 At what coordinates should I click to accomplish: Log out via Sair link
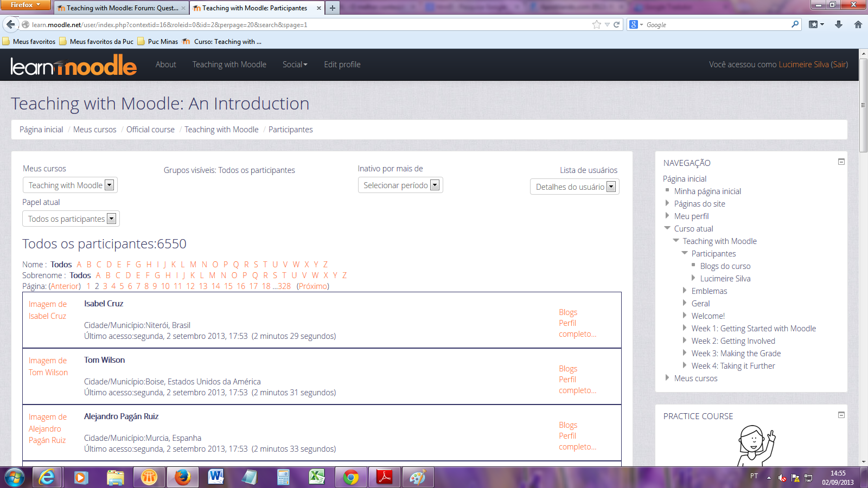[x=840, y=65]
